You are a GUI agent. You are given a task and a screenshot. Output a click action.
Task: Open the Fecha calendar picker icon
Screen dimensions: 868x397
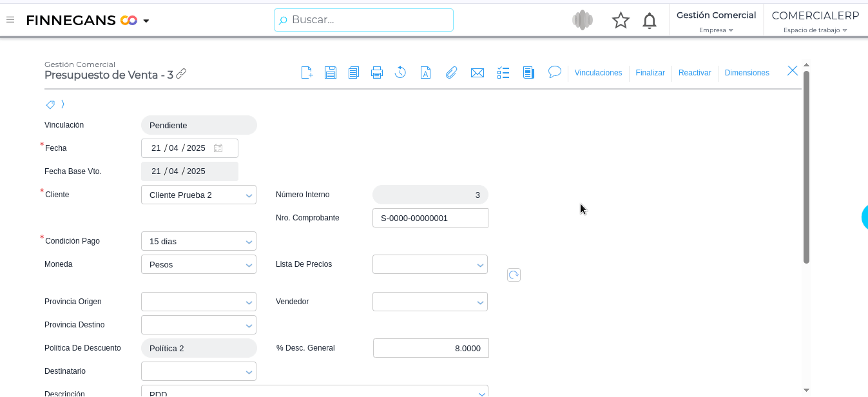218,148
